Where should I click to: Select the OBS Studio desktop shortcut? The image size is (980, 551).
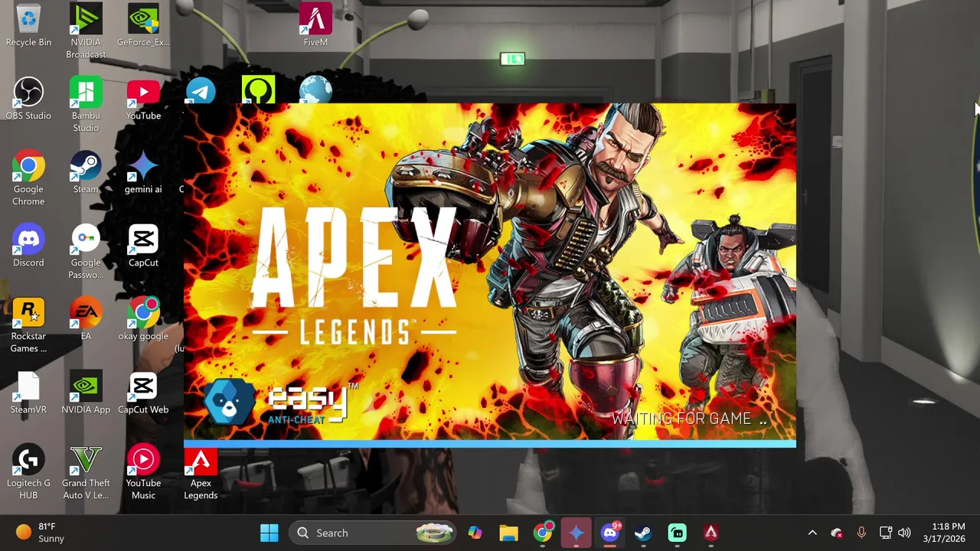pyautogui.click(x=28, y=99)
